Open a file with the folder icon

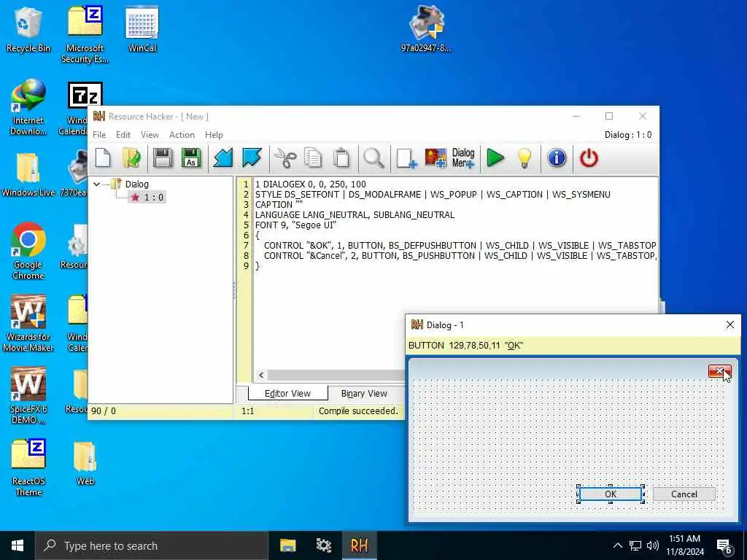click(131, 158)
